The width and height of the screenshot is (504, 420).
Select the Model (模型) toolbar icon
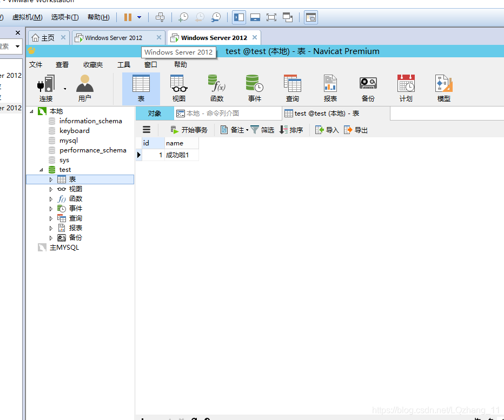443,88
